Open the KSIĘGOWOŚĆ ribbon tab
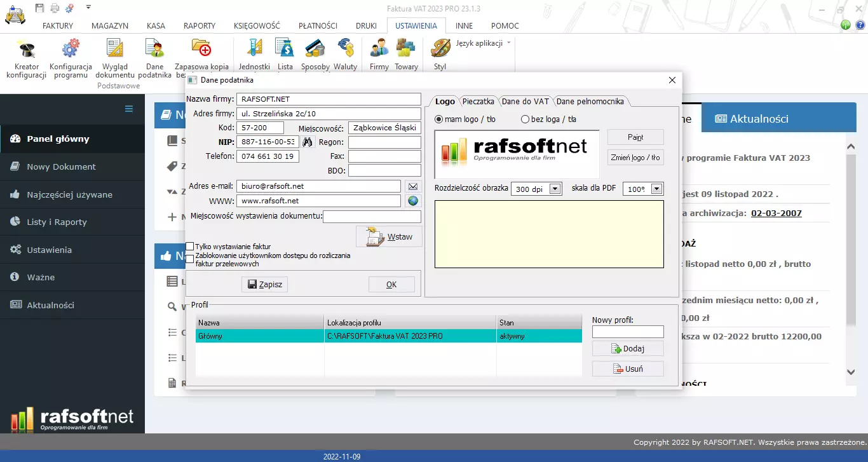868x462 pixels. point(257,26)
